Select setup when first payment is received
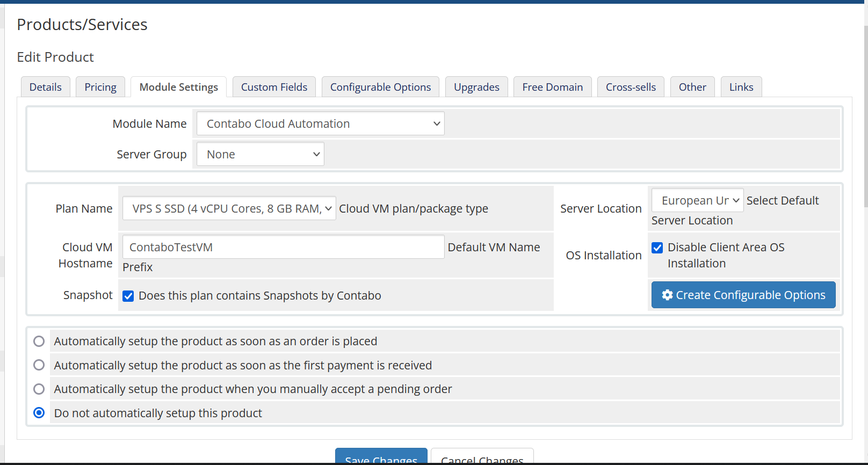868x465 pixels. [x=39, y=365]
